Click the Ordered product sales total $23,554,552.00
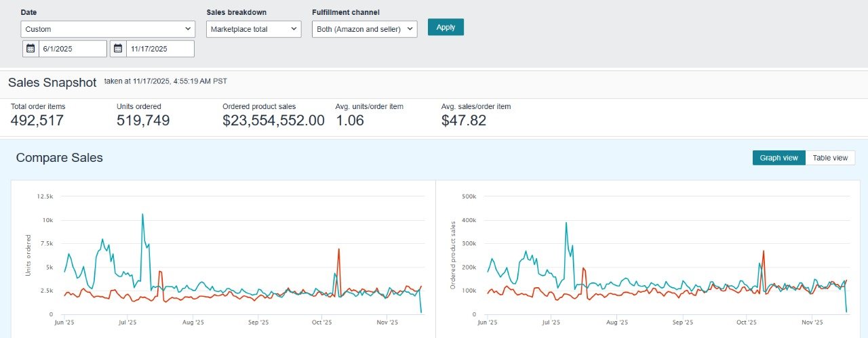Image resolution: width=868 pixels, height=338 pixels. [273, 121]
